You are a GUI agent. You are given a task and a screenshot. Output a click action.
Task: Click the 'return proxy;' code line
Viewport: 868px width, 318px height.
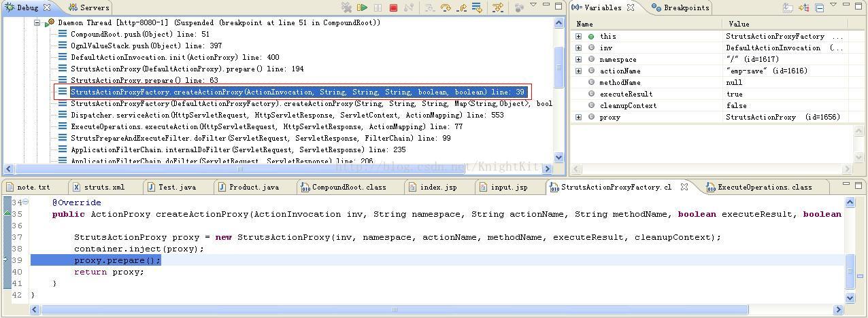pos(109,272)
